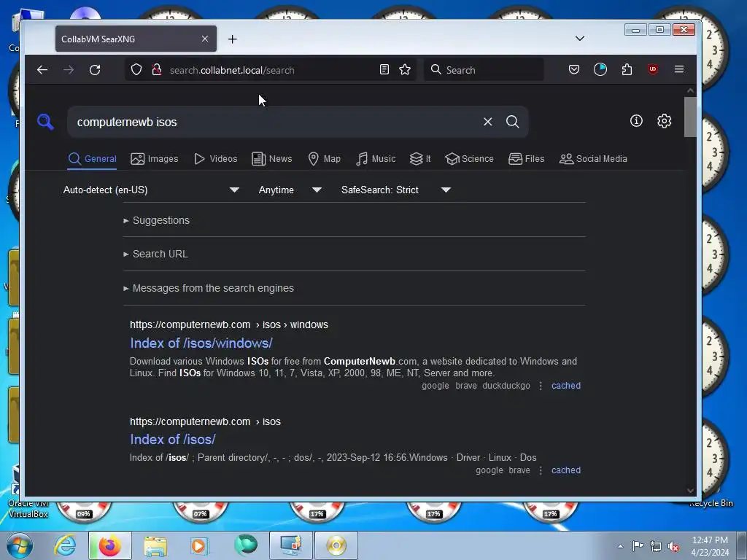
Task: Click the Firefox taskbar button
Action: tap(109, 545)
